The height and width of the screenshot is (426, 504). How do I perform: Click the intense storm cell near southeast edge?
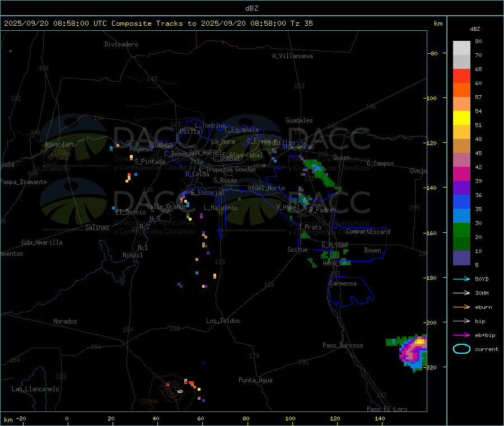[x=413, y=352]
